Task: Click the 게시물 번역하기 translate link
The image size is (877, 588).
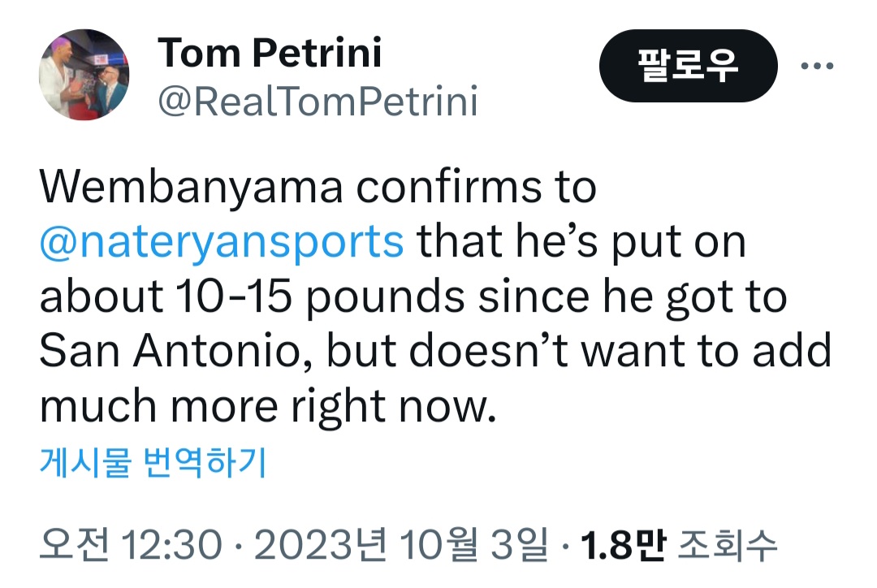Action: pyautogui.click(x=153, y=463)
